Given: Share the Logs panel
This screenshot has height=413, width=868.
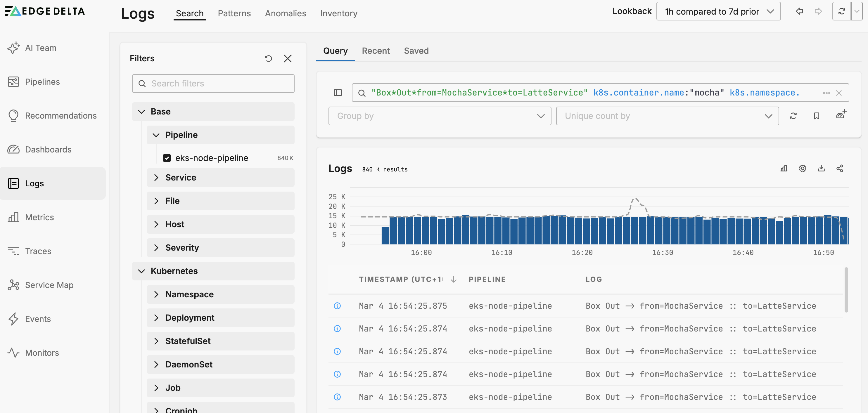Looking at the screenshot, I should (840, 168).
